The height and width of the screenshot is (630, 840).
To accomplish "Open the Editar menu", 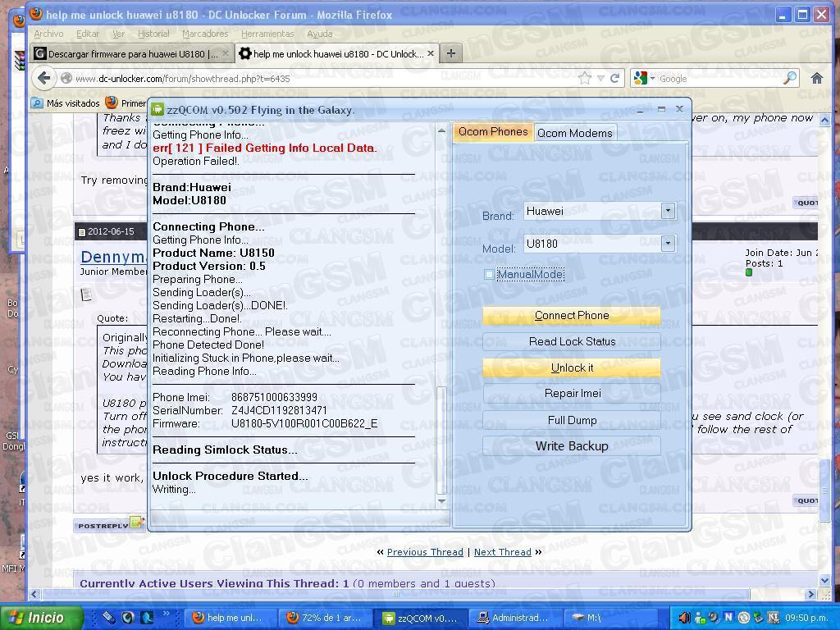I will [x=87, y=34].
